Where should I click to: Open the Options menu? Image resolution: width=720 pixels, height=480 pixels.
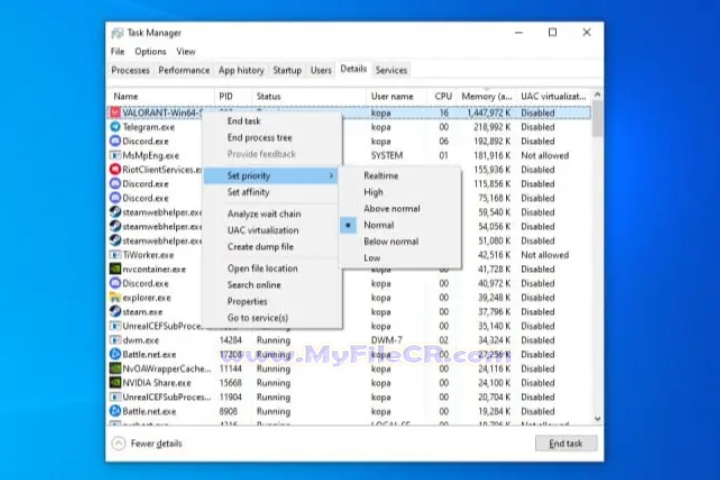pos(150,51)
